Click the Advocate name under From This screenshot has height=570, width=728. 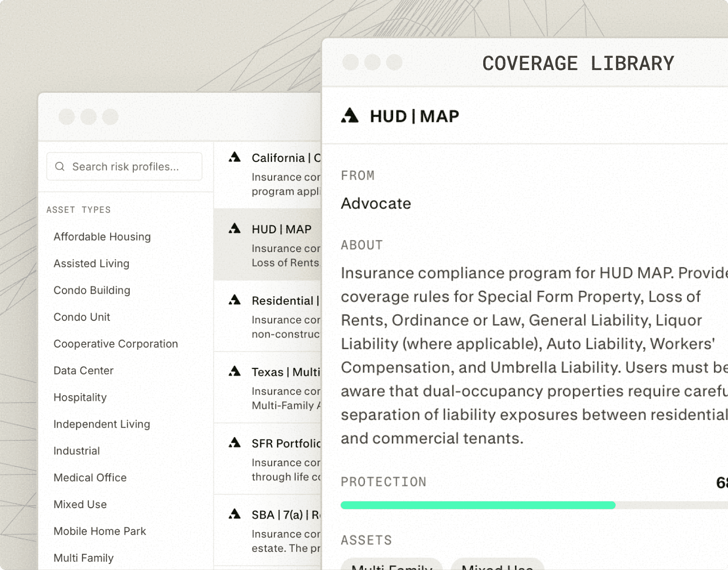coord(376,203)
